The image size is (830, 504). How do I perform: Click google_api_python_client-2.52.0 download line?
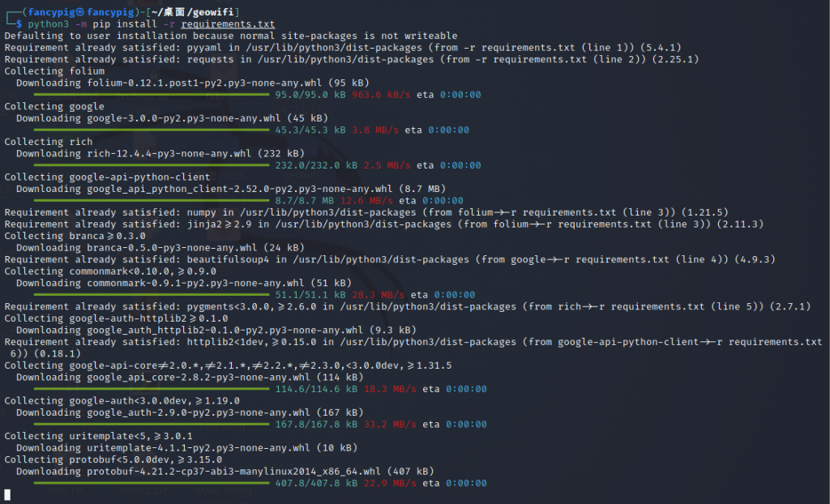[231, 189]
